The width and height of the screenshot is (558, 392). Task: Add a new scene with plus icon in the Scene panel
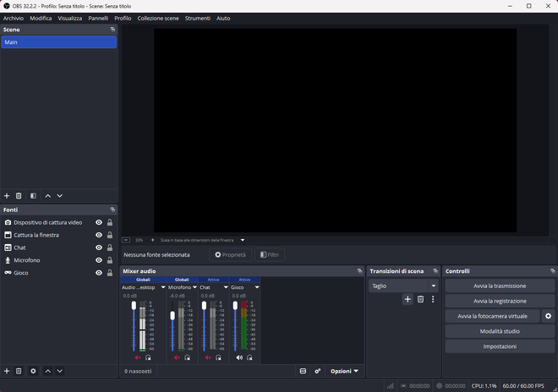[x=7, y=196]
